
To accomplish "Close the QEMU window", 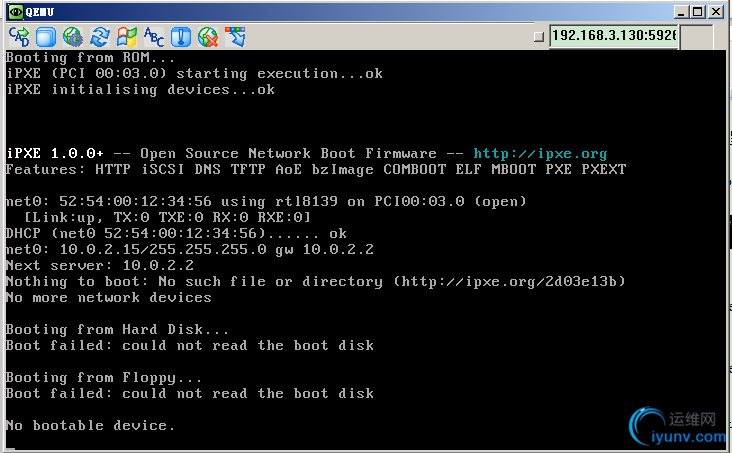I will click(x=716, y=11).
